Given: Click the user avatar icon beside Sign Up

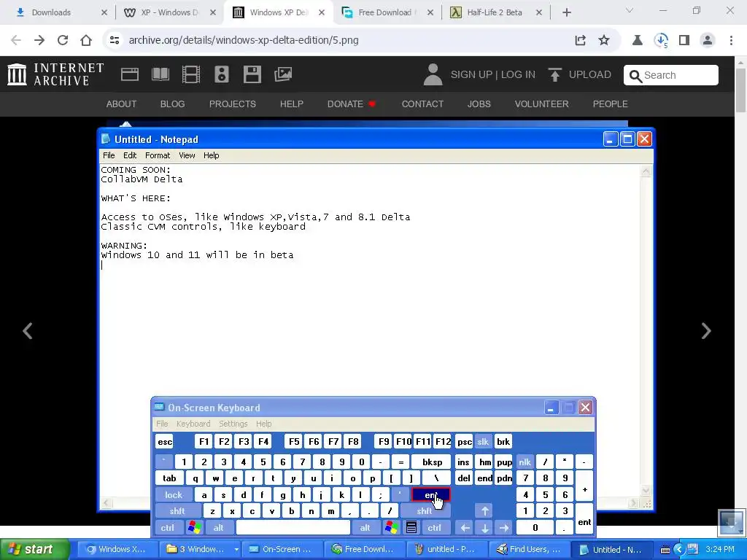Looking at the screenshot, I should coord(433,75).
